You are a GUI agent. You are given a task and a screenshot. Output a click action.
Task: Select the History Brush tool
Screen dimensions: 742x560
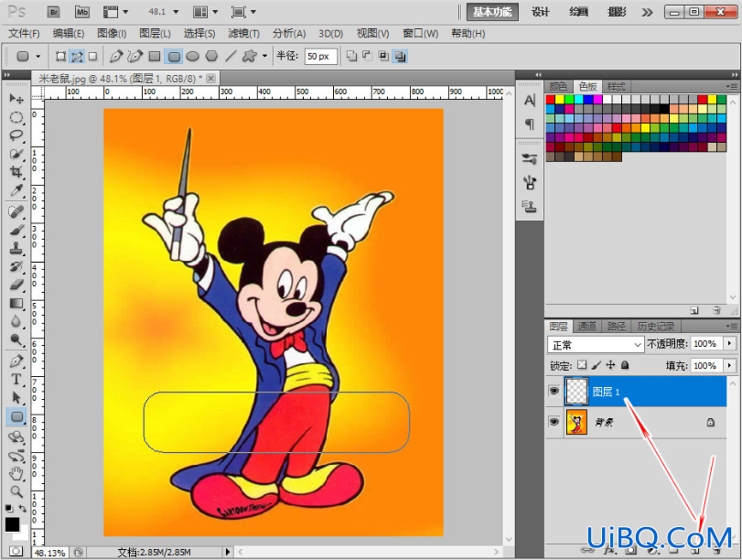coord(16,266)
